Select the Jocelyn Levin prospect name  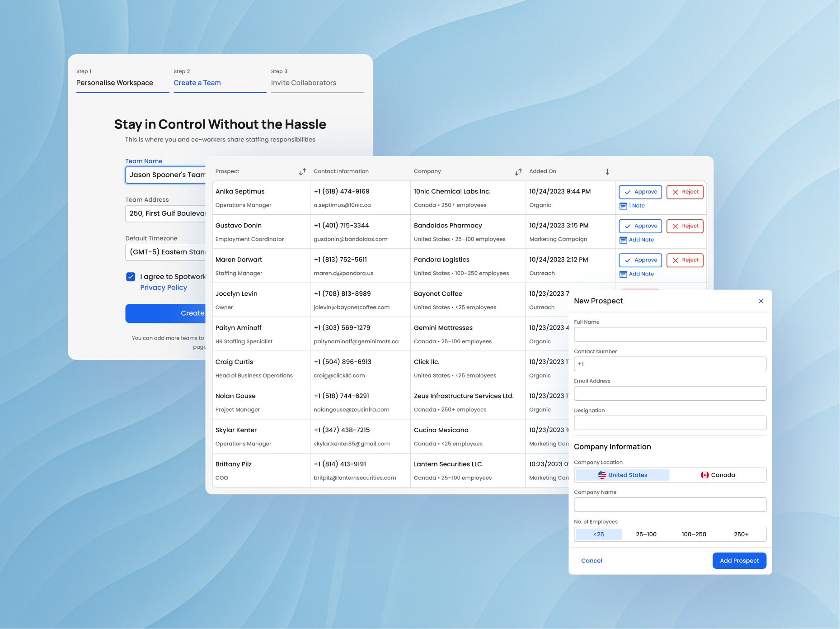point(236,294)
